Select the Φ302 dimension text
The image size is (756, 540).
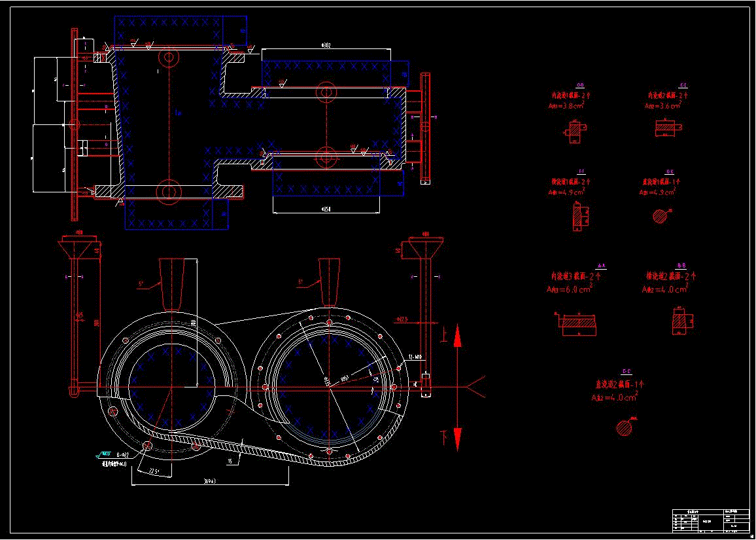[326, 46]
